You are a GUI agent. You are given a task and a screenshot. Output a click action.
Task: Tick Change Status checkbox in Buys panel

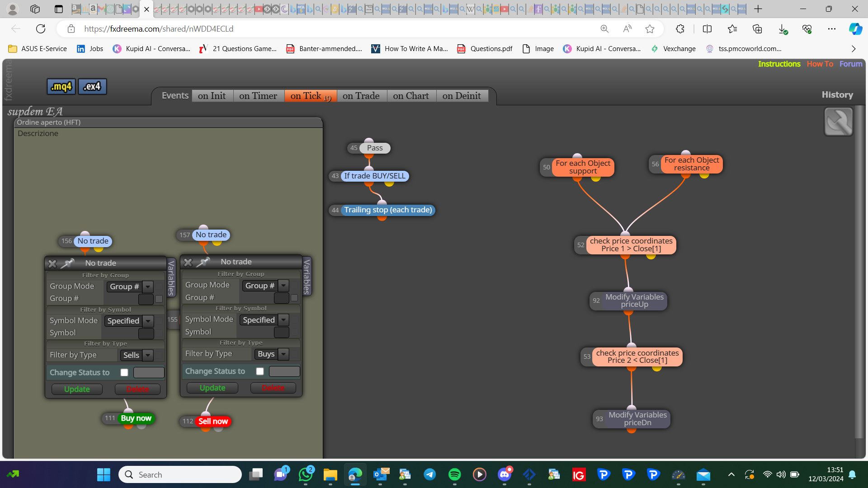coord(260,371)
